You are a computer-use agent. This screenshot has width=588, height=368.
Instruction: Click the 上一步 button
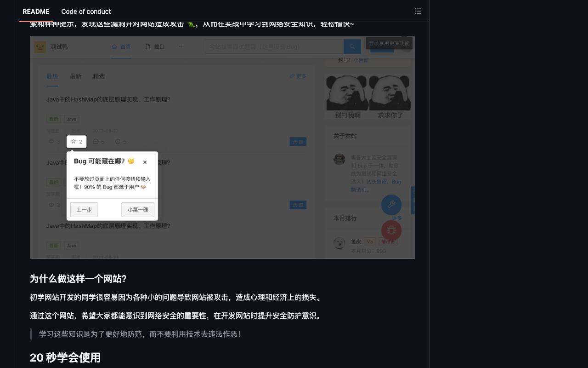tap(84, 210)
